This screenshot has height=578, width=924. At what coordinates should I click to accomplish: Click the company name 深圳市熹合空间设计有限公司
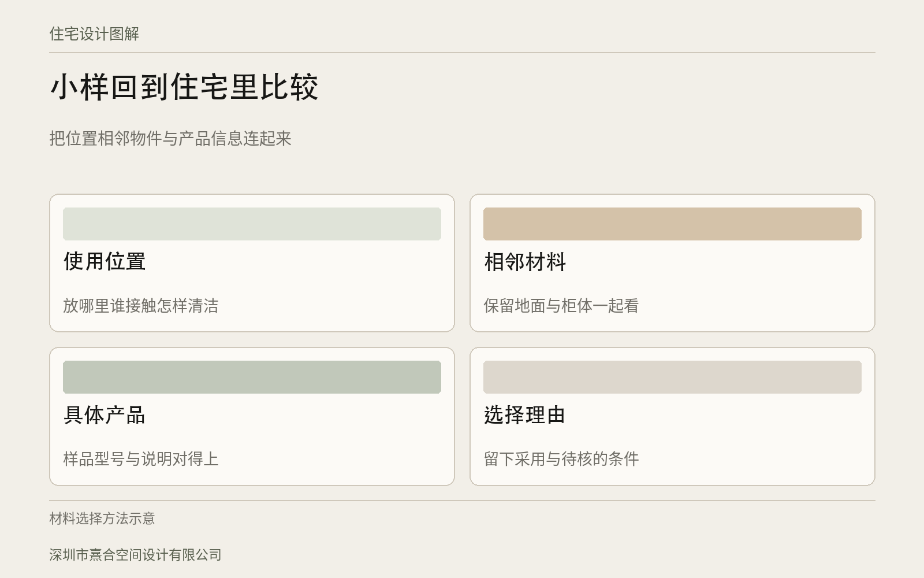tap(135, 555)
